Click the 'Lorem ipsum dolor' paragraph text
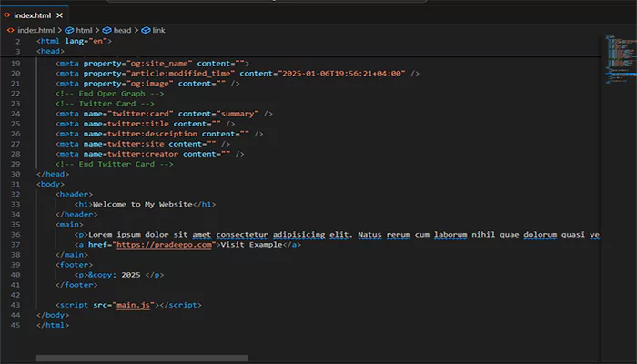Screen dimensions: 637x364 pyautogui.click(x=344, y=235)
